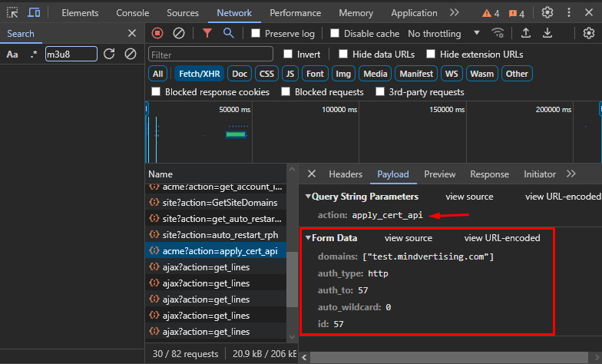Click the Filter text input field
The image size is (602, 364).
210,55
